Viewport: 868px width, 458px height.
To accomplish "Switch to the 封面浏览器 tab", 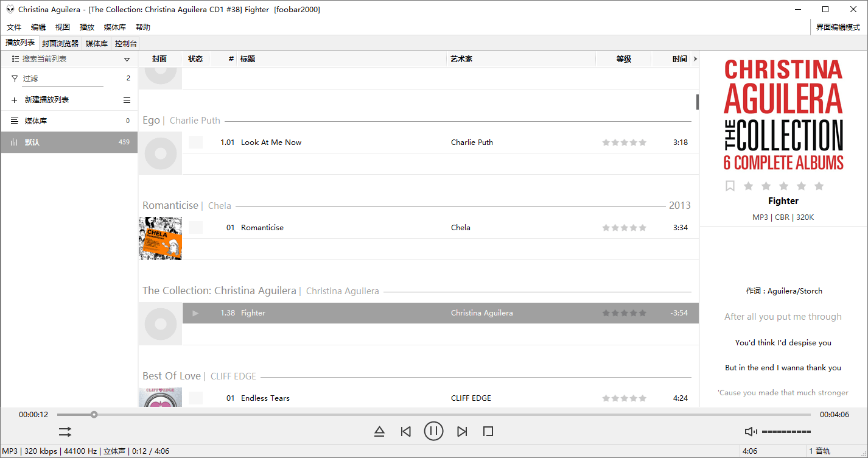I will pos(60,43).
